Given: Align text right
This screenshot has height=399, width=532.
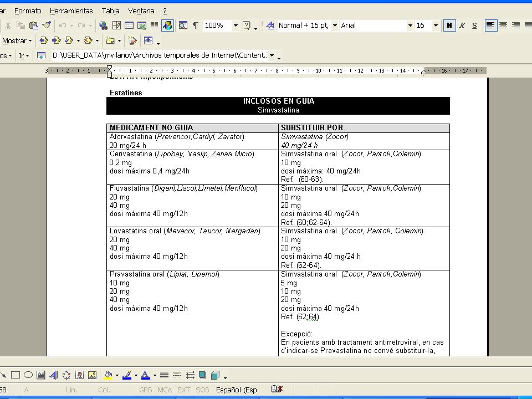Looking at the screenshot, I should tap(516, 25).
